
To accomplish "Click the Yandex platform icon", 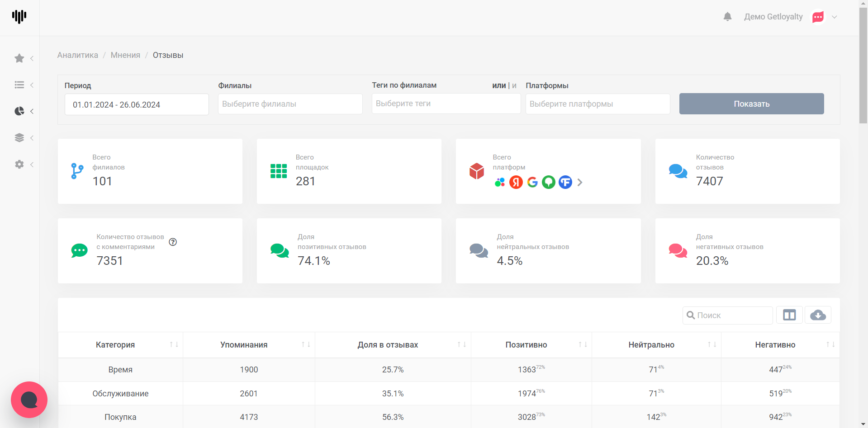I will pyautogui.click(x=516, y=182).
